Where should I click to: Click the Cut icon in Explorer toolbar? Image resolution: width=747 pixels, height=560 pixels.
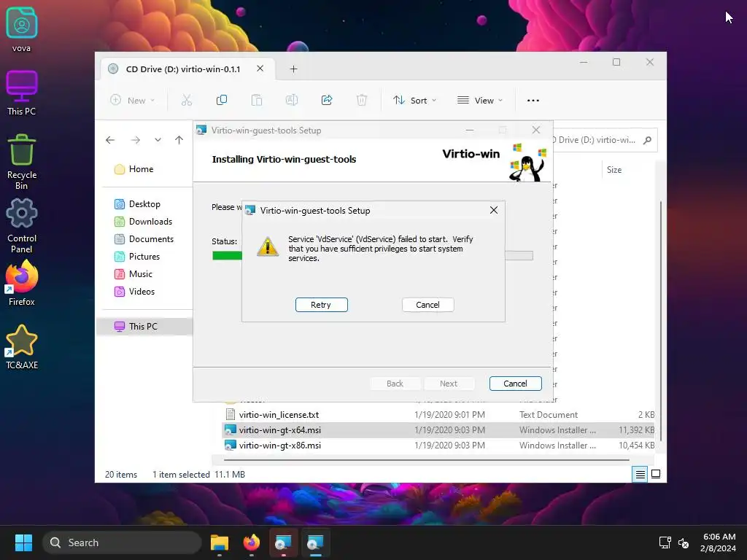pos(186,100)
